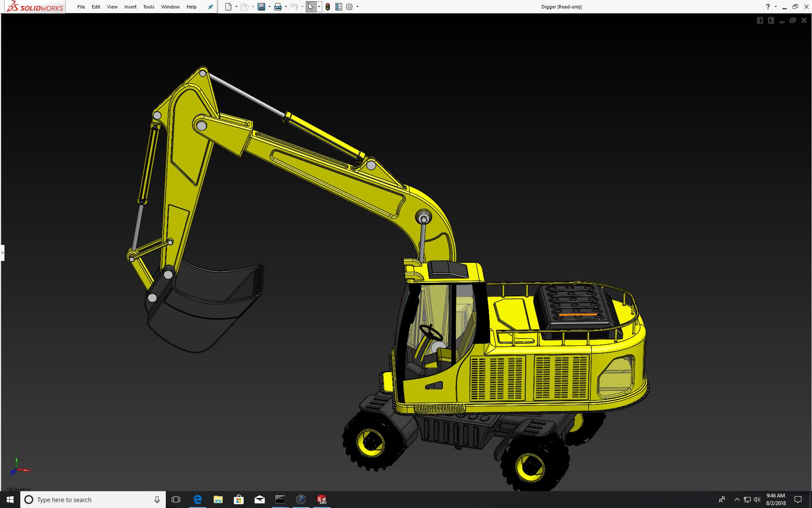Toggle the right panel display icon

coord(771,20)
